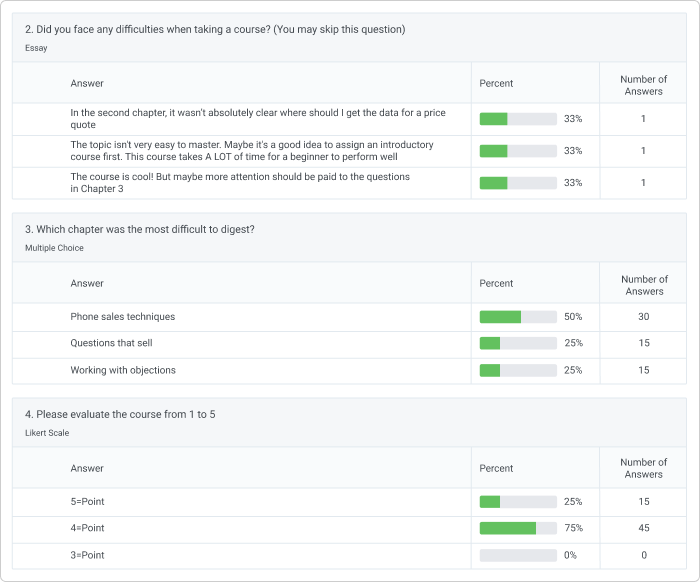Click the answer count 45 for 4=Point
Screen dimensions: 700x582
(643, 528)
